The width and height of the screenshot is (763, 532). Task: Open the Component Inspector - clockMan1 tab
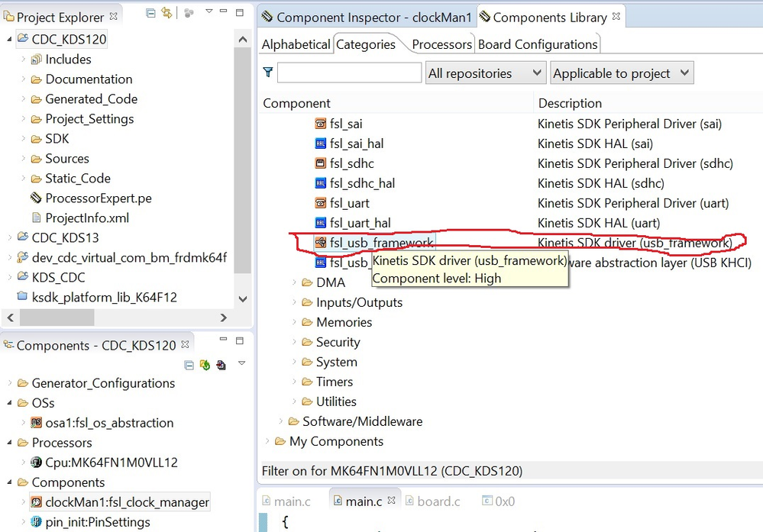click(x=367, y=18)
